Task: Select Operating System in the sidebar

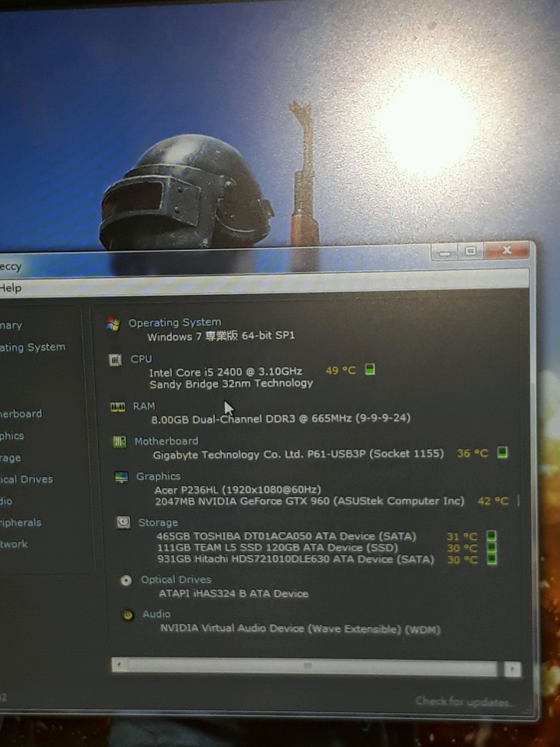Action: point(33,347)
